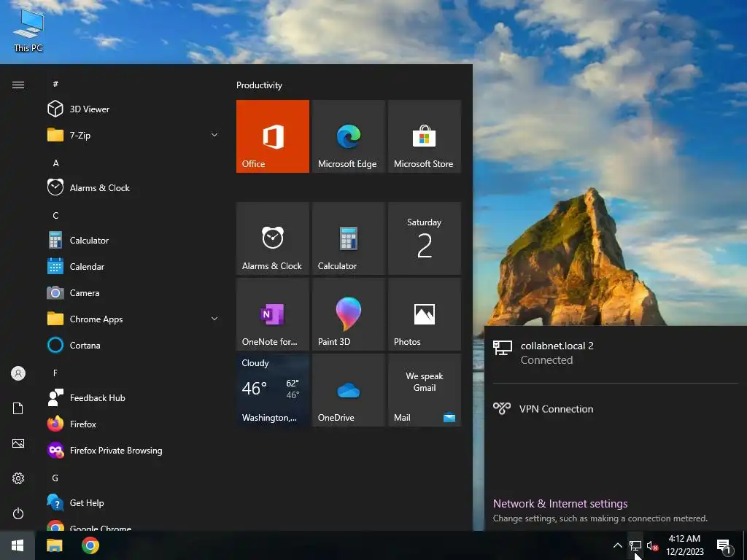
Task: Open Network & Internet settings link
Action: click(560, 503)
